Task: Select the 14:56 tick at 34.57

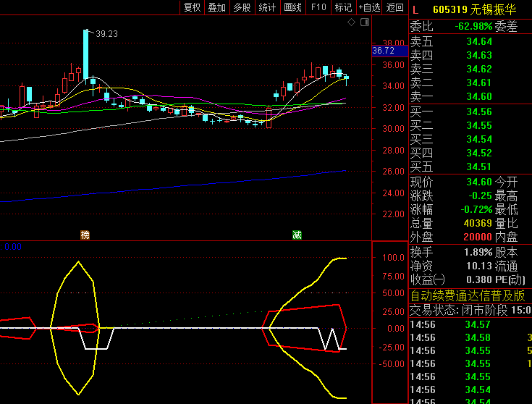Action: pos(478,324)
